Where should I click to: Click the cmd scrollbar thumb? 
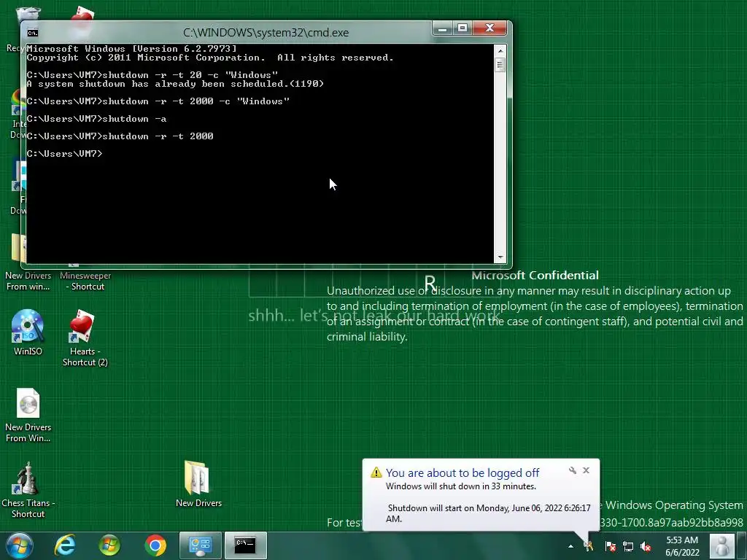coord(500,64)
